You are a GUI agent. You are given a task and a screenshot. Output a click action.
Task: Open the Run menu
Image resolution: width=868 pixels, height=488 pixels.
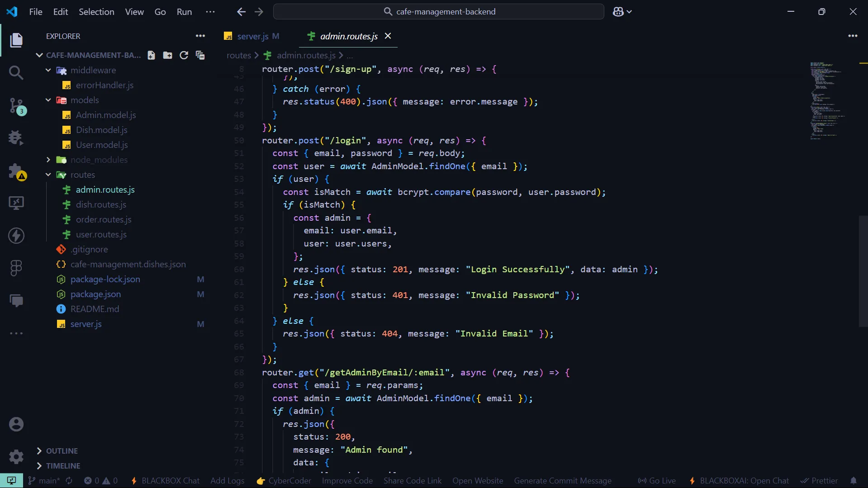(x=184, y=12)
